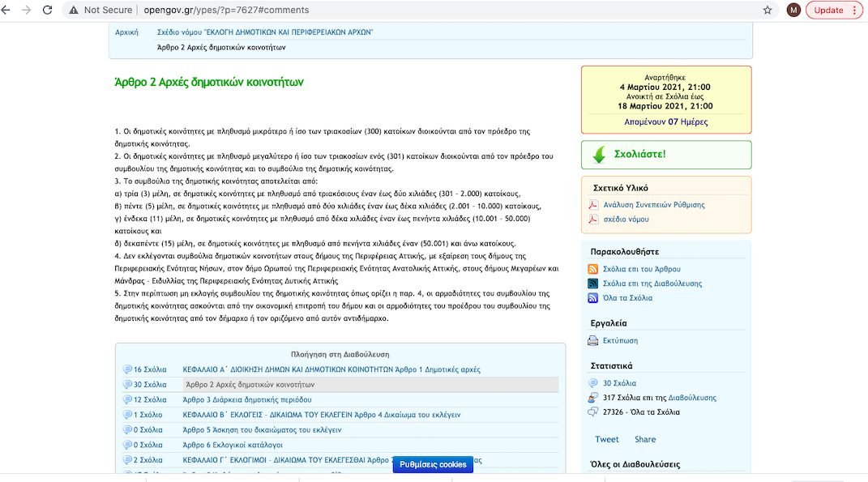Open Άρθρο 6 Εκλογικοί κατάλογοι link
868x482 pixels.
[233, 445]
